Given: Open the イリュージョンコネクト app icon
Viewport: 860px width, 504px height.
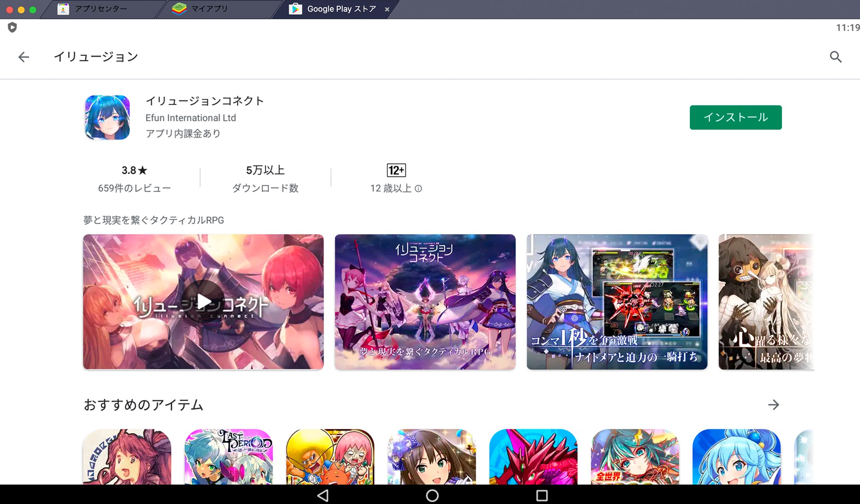Looking at the screenshot, I should (x=107, y=117).
